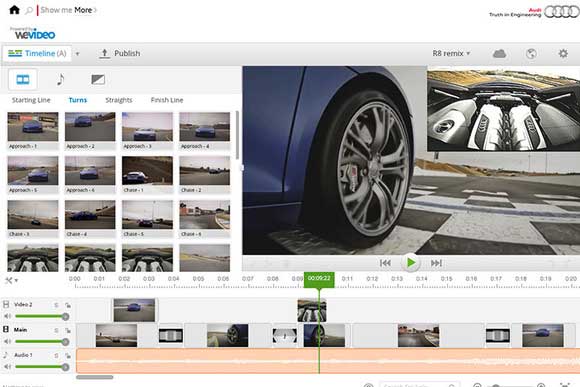Switch to the Straights tab
Screen dimensions: 580x387
[119, 100]
